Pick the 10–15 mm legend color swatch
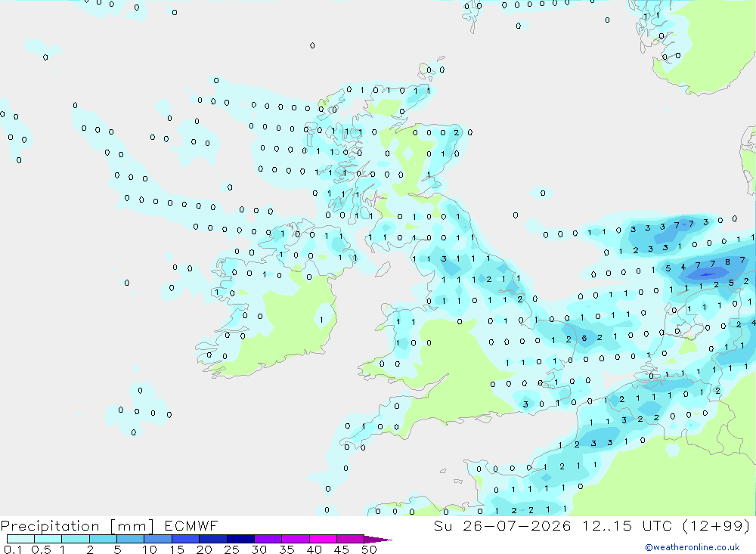Image resolution: width=756 pixels, height=554 pixels. coord(158,539)
